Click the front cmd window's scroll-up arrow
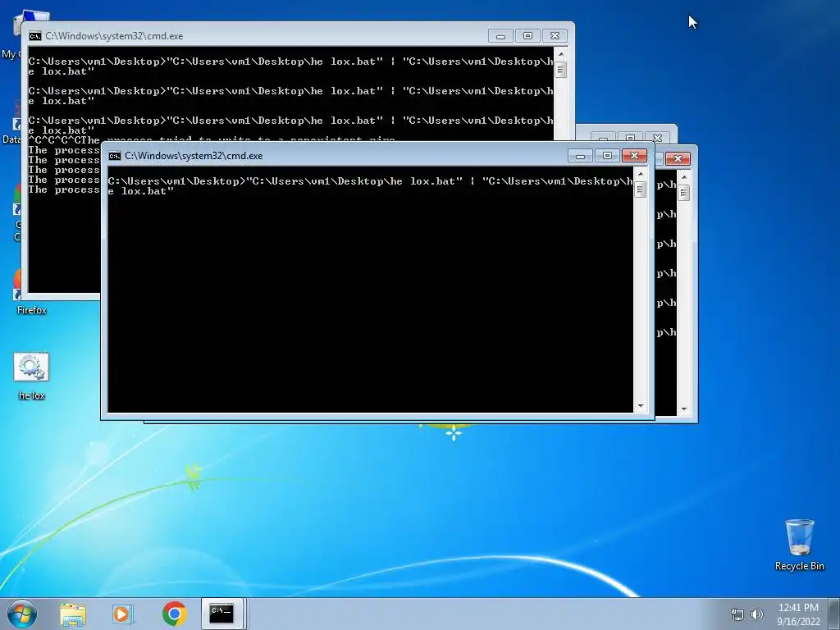 point(640,174)
